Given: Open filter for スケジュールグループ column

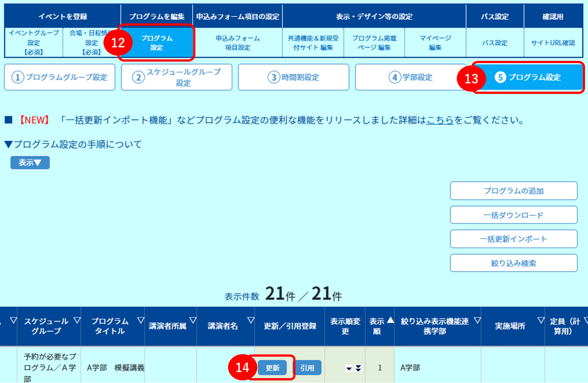Looking at the screenshot, I should [77, 320].
